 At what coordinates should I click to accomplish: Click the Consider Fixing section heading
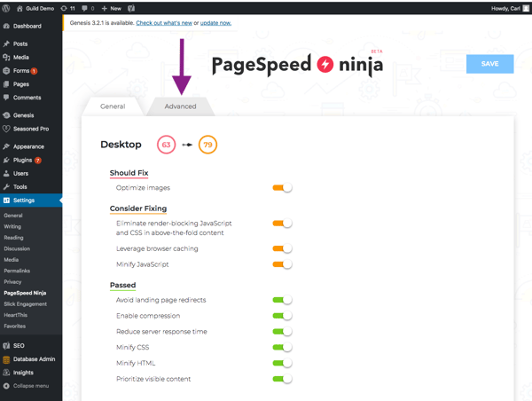tap(138, 208)
